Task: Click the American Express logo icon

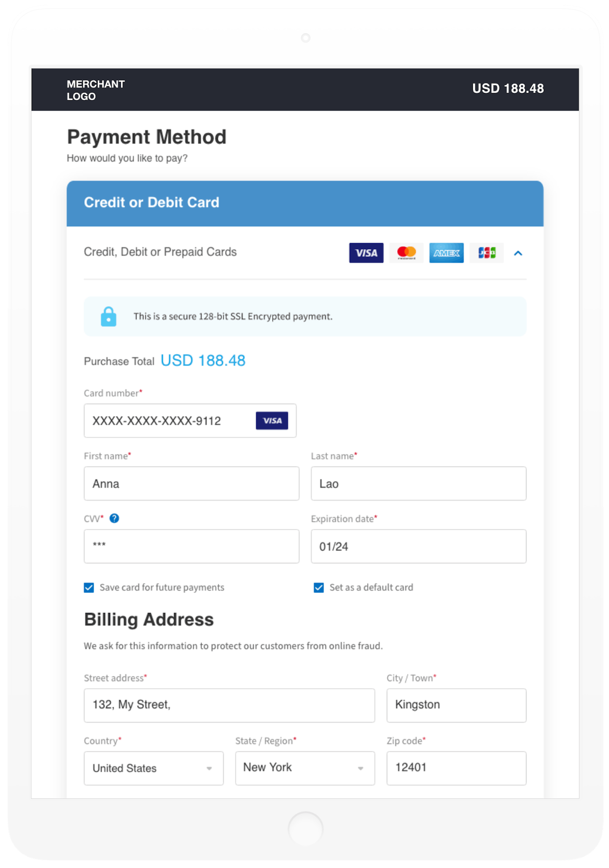Action: pyautogui.click(x=446, y=253)
